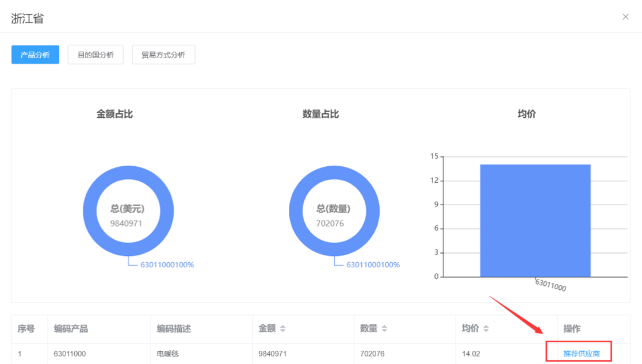The height and width of the screenshot is (364, 642).
Task: Switch to the 目的国分析 tab
Action: click(95, 55)
